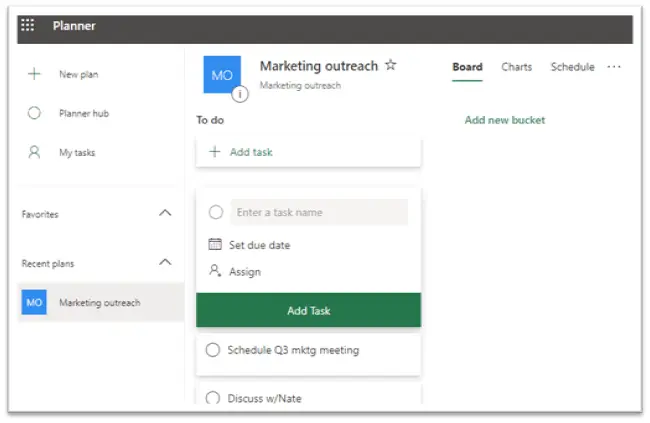Click Set due date
The image size is (650, 423).
tap(260, 245)
